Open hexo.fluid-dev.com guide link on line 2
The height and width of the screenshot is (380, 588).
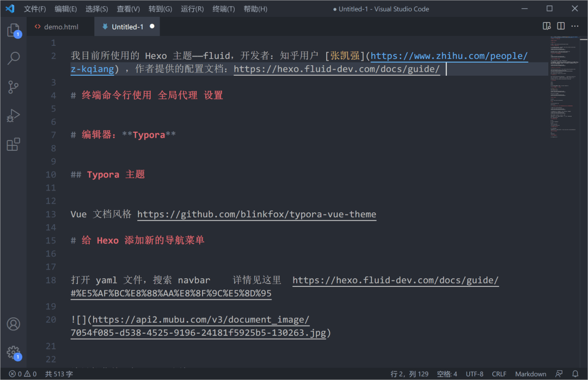336,69
